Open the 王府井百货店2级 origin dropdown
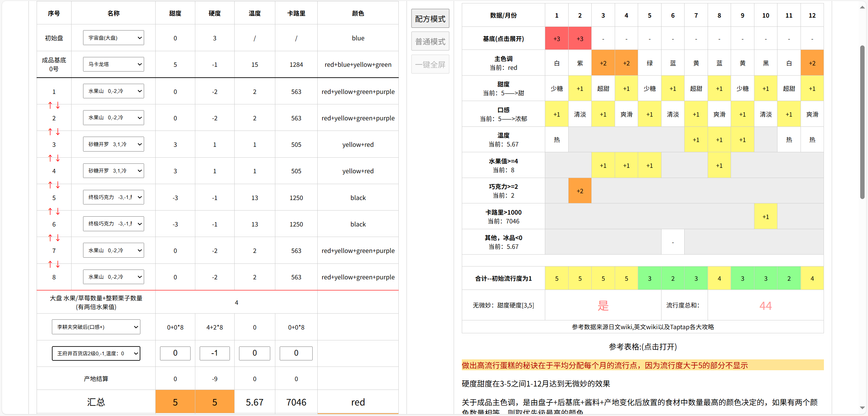 click(x=96, y=353)
